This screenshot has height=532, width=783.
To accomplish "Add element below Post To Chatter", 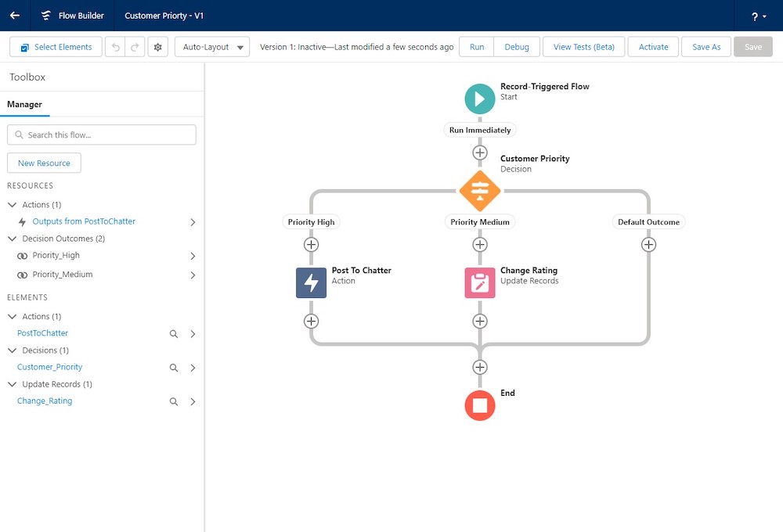I will 311,321.
